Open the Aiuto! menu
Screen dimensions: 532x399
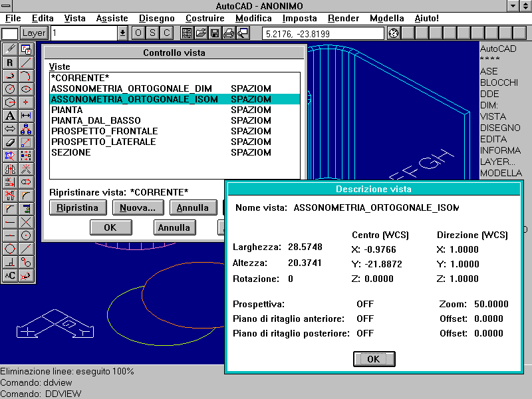coord(426,19)
